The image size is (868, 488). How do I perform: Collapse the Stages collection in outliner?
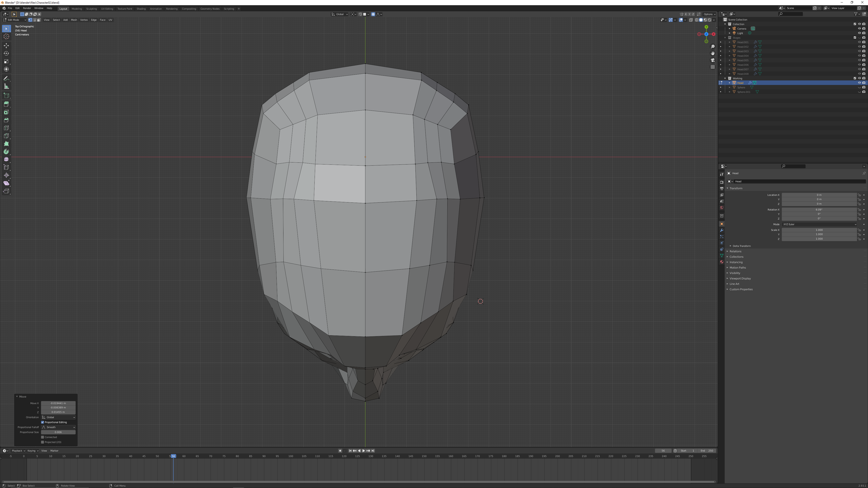click(725, 38)
